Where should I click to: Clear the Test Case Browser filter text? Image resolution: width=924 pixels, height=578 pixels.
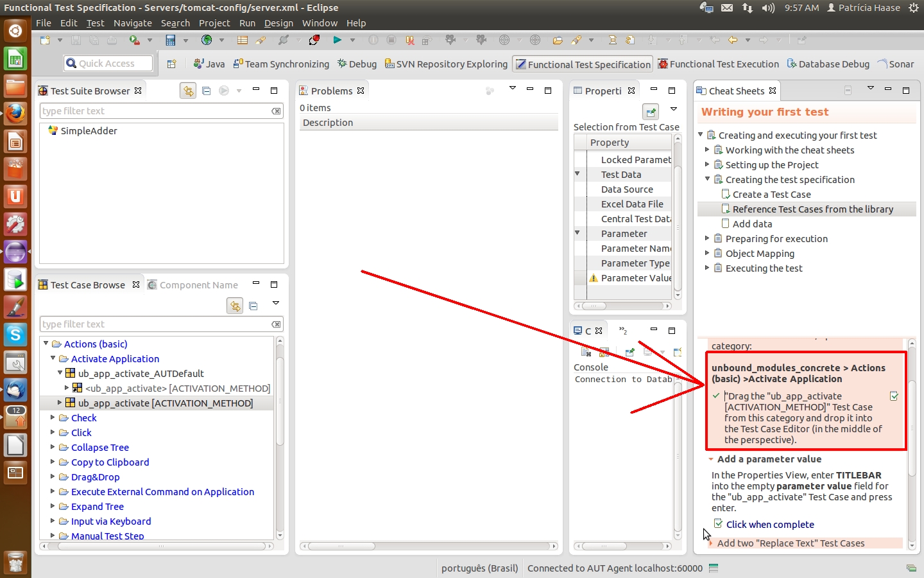pyautogui.click(x=276, y=324)
